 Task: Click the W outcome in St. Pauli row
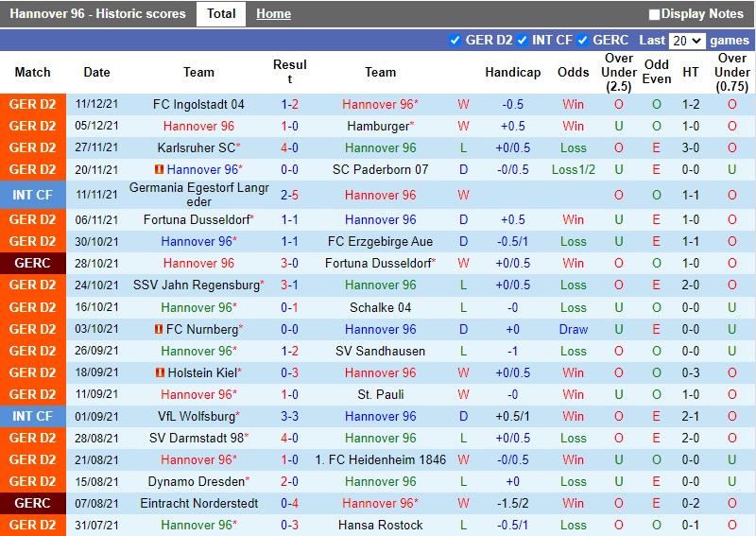tap(463, 394)
